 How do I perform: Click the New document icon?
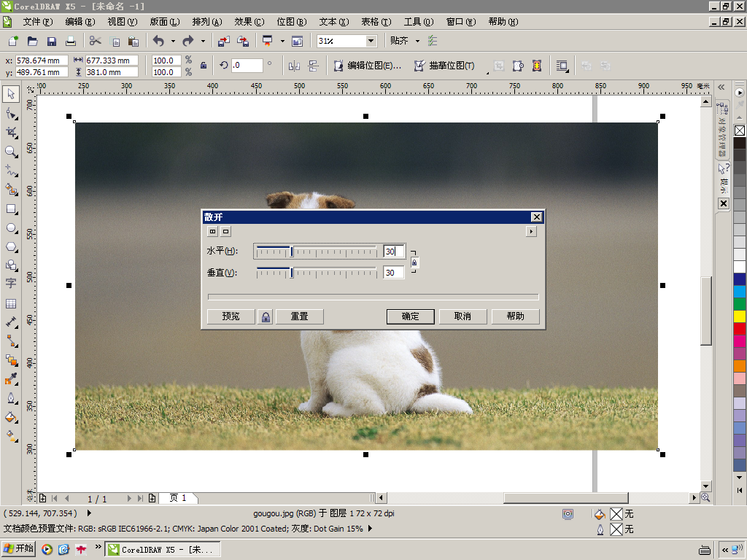tap(13, 41)
